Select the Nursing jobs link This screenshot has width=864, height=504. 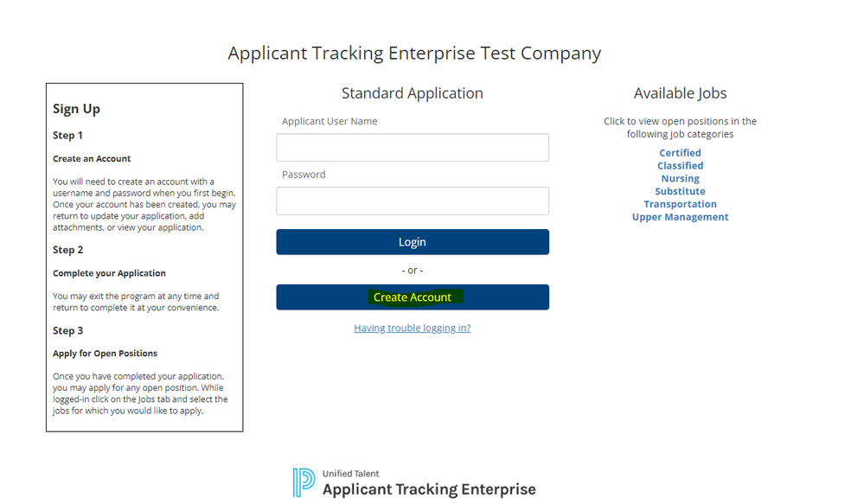(x=680, y=179)
